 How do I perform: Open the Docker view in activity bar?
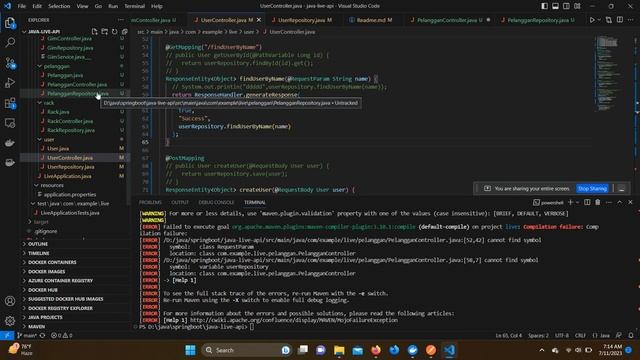pyautogui.click(x=10, y=143)
